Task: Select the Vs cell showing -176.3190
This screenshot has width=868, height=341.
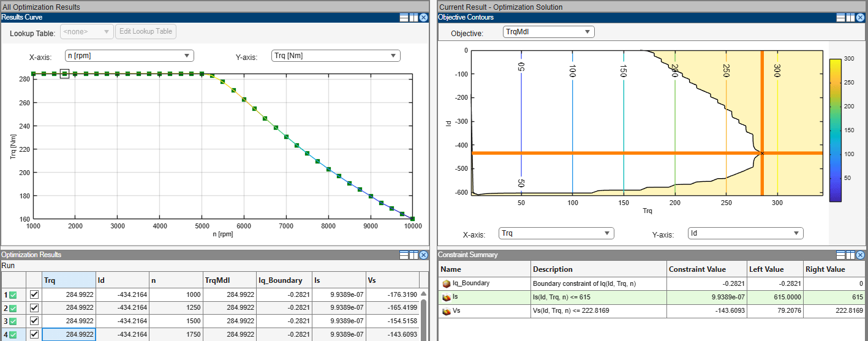Action: 392,295
